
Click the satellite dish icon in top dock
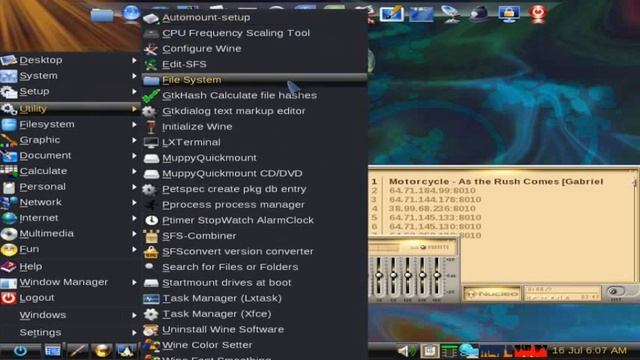(451, 13)
